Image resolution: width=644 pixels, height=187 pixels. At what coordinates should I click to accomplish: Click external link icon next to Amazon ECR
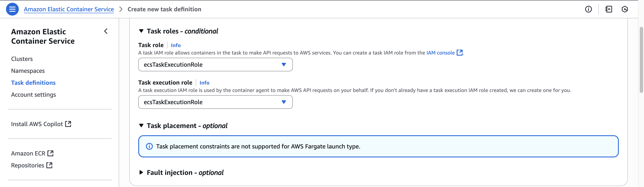(51, 153)
